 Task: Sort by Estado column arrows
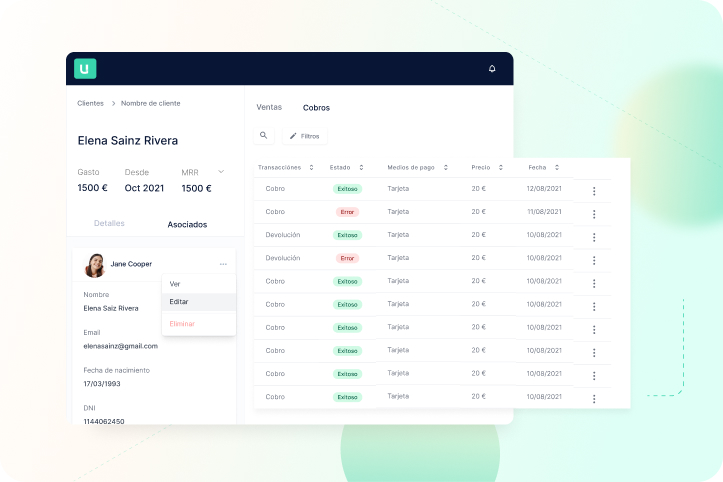point(361,167)
